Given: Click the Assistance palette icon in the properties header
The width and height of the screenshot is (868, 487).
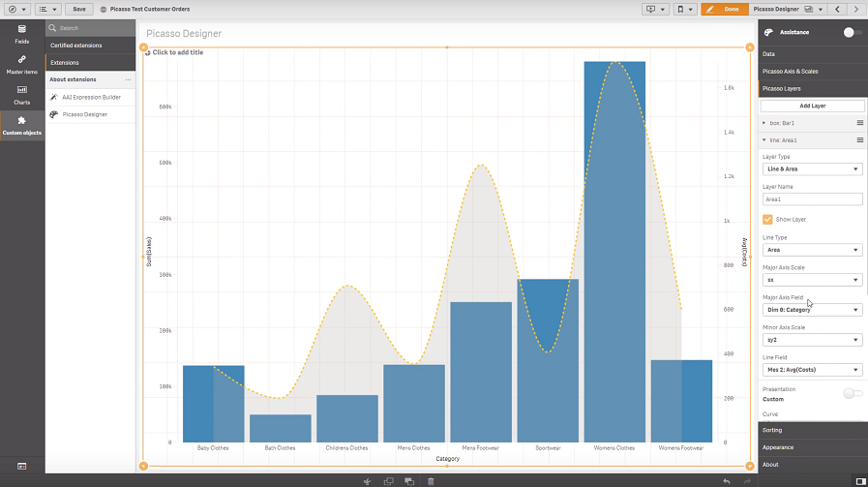Looking at the screenshot, I should coord(768,32).
